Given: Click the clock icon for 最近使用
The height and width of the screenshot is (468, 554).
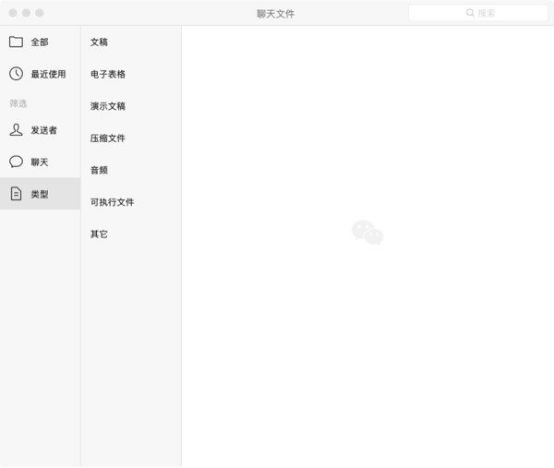Looking at the screenshot, I should tap(16, 73).
